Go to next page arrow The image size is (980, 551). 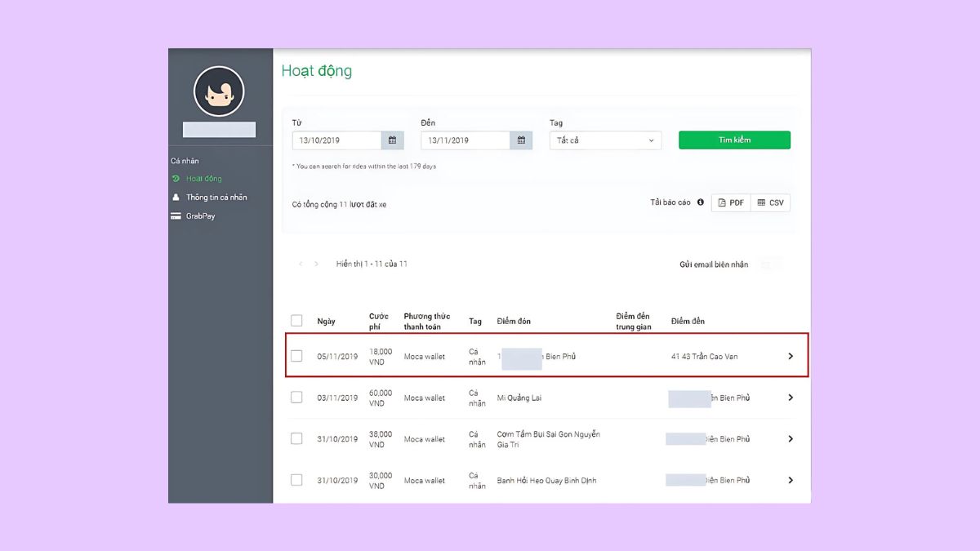[317, 264]
